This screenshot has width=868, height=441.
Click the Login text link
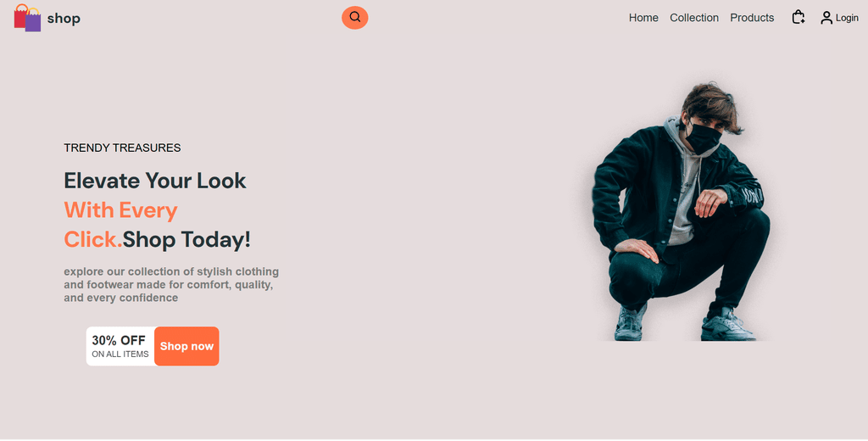[x=847, y=18]
